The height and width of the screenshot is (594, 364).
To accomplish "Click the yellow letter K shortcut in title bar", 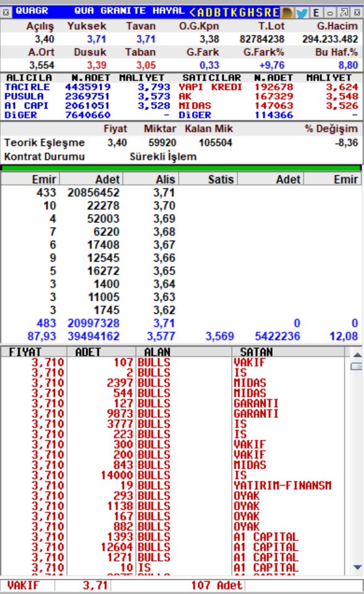I will coord(235,13).
